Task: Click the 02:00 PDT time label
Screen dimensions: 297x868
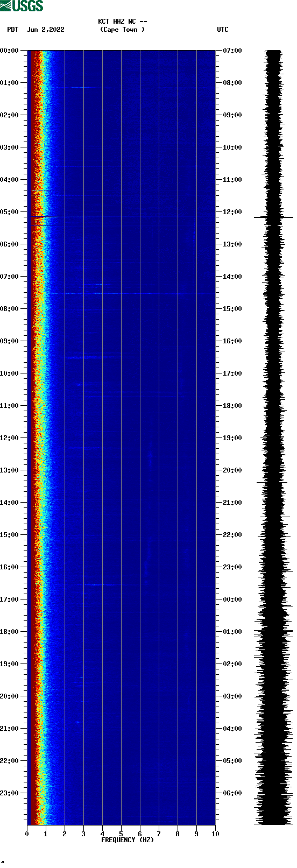Action: pyautogui.click(x=9, y=115)
